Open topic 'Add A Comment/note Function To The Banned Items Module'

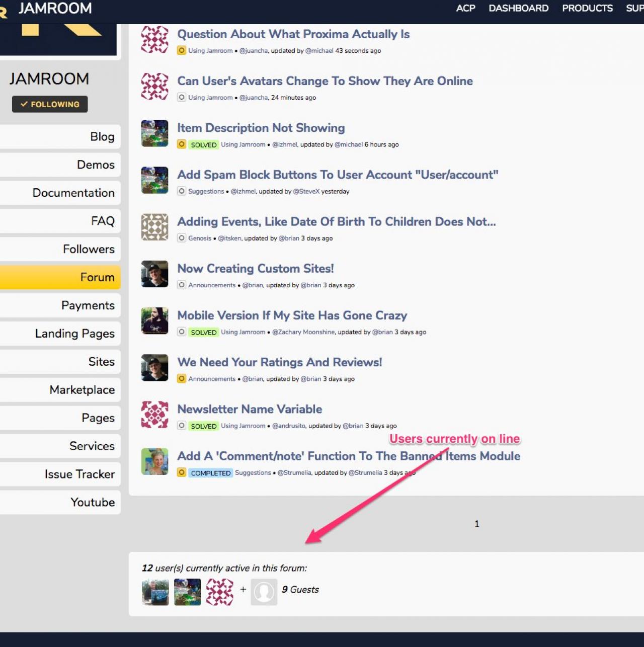[349, 456]
